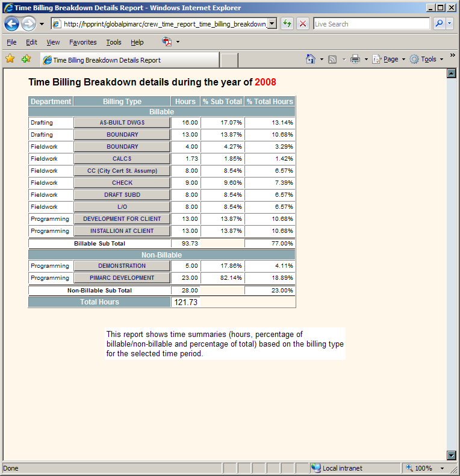Click the Search magnifier icon
This screenshot has height=476, width=460.
[x=439, y=23]
